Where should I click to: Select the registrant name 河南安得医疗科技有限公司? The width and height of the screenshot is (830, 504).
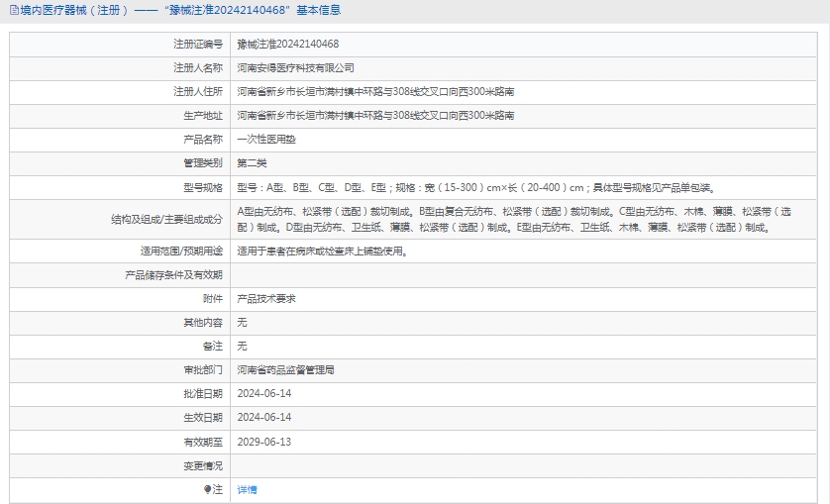tap(295, 68)
